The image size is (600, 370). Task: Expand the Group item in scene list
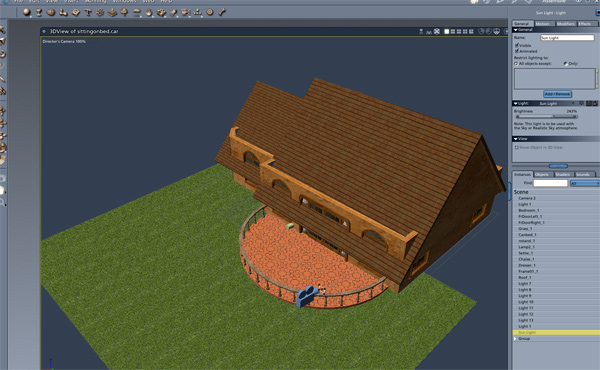click(515, 339)
